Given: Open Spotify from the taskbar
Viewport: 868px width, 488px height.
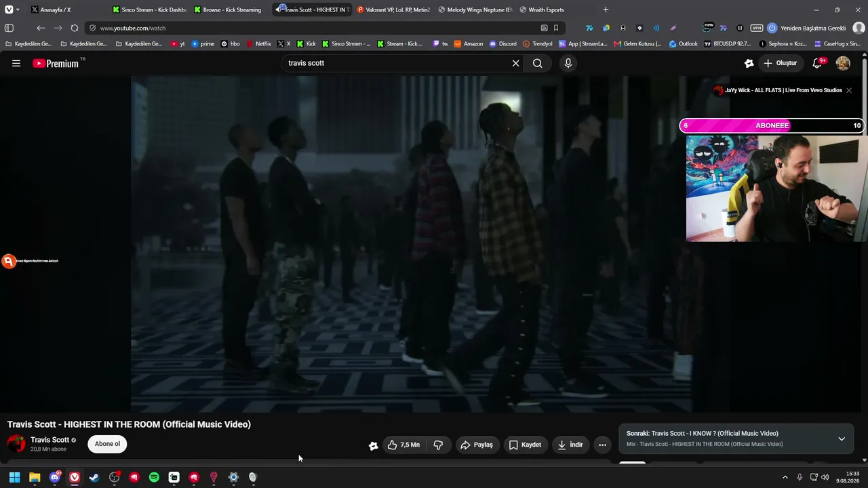Looking at the screenshot, I should 154,477.
